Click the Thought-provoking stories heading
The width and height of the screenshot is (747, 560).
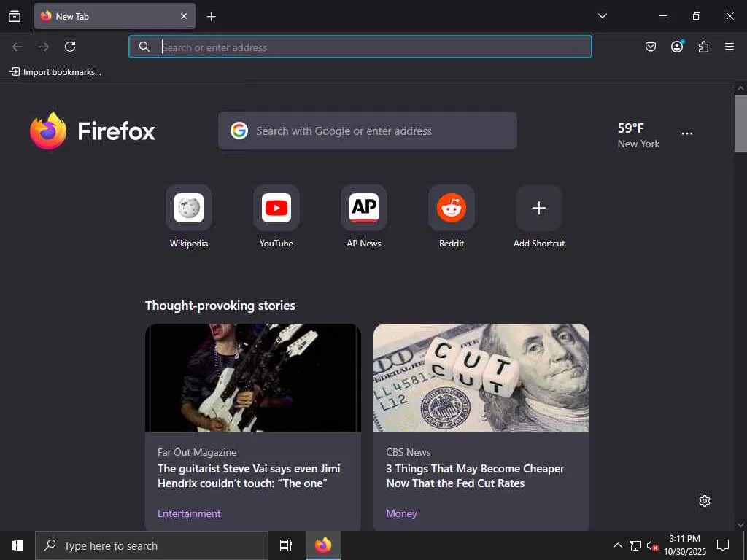click(x=220, y=306)
